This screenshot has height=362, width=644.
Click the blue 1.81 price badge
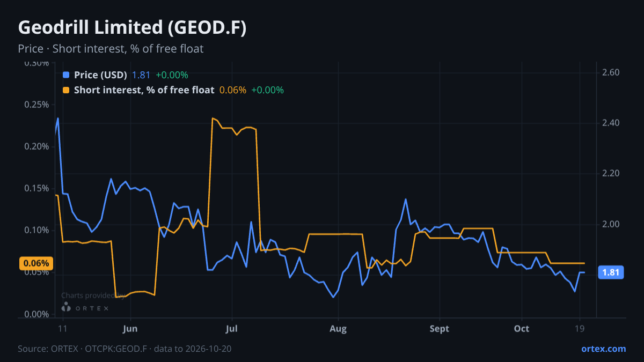coord(611,272)
